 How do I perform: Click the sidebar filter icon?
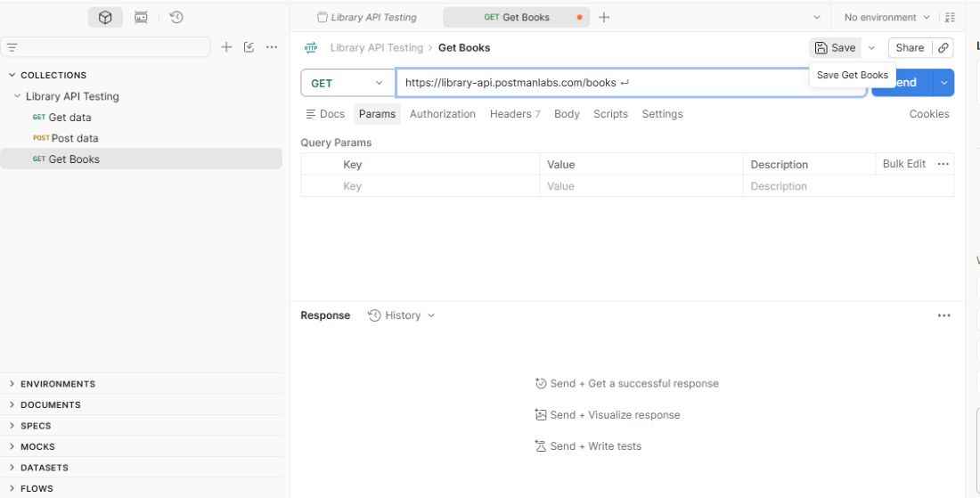tap(12, 47)
